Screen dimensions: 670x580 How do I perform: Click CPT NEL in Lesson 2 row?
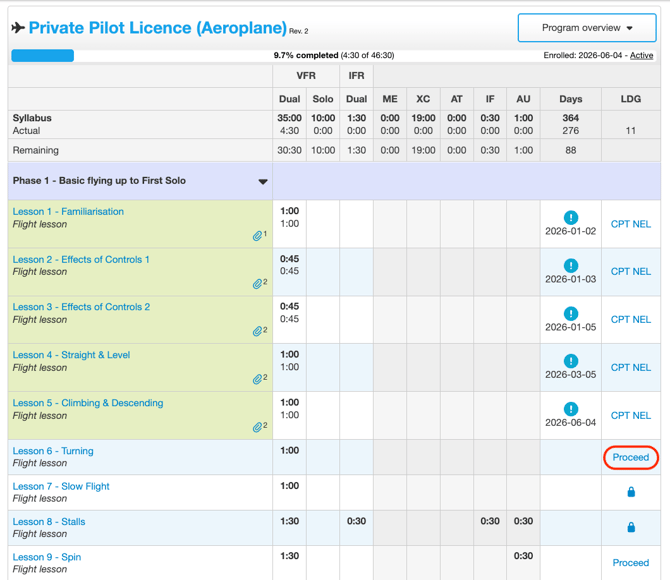click(x=631, y=271)
